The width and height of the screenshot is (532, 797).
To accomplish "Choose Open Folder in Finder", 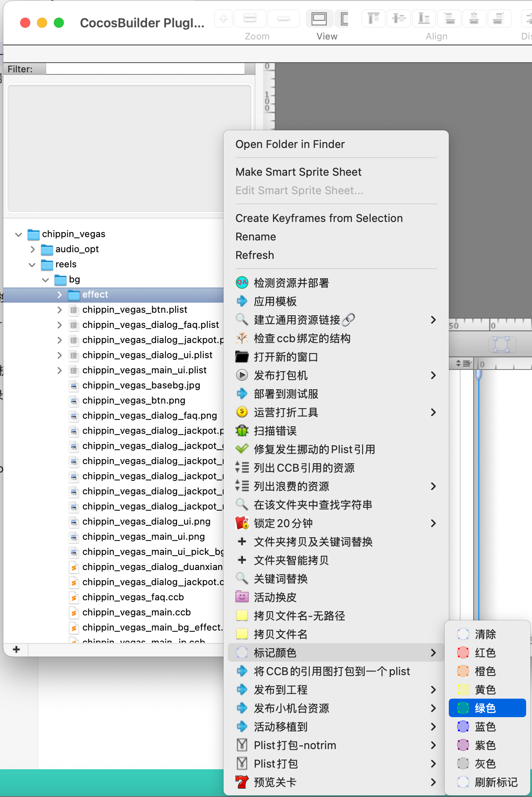I will (x=290, y=144).
